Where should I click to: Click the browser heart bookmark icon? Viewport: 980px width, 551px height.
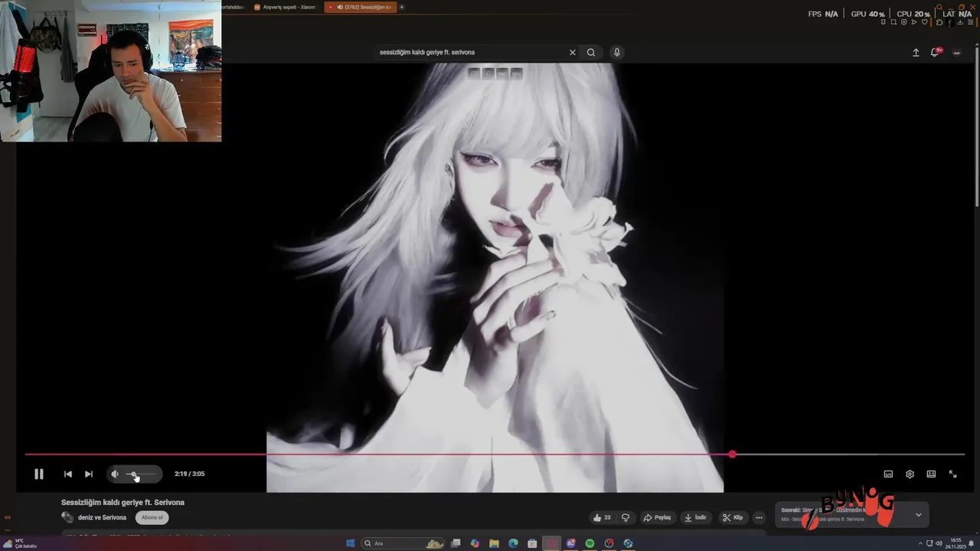pyautogui.click(x=925, y=21)
